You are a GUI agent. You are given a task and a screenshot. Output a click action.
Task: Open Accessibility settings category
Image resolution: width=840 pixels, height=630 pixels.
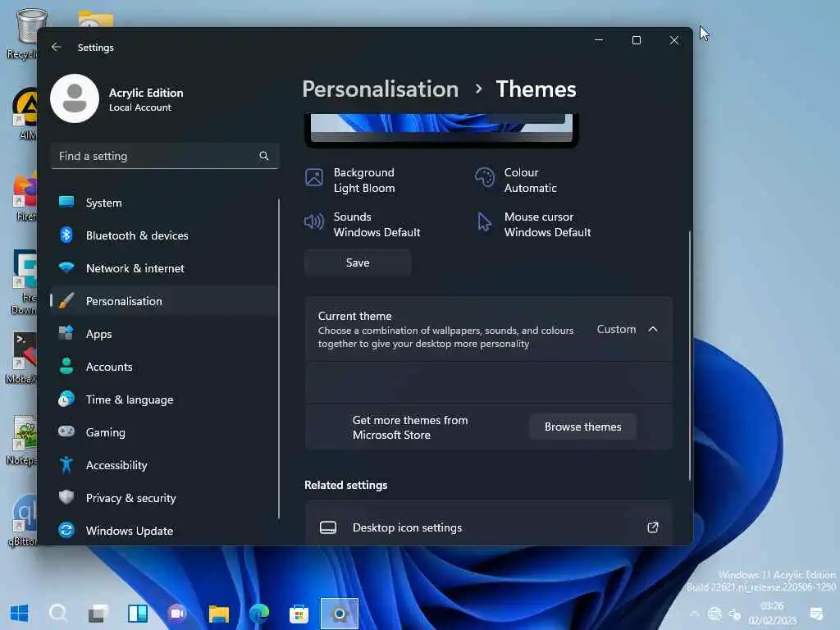coord(164,465)
